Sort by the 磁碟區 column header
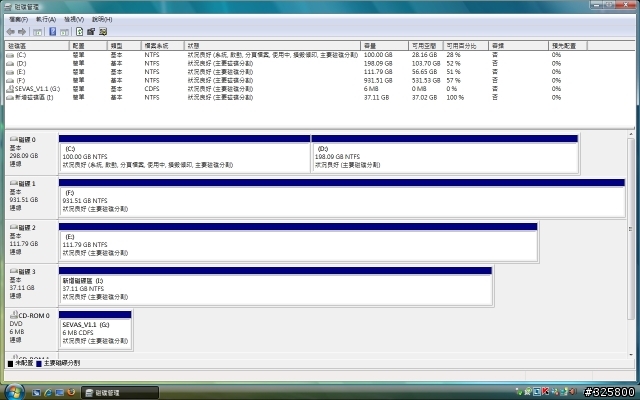 (37, 46)
